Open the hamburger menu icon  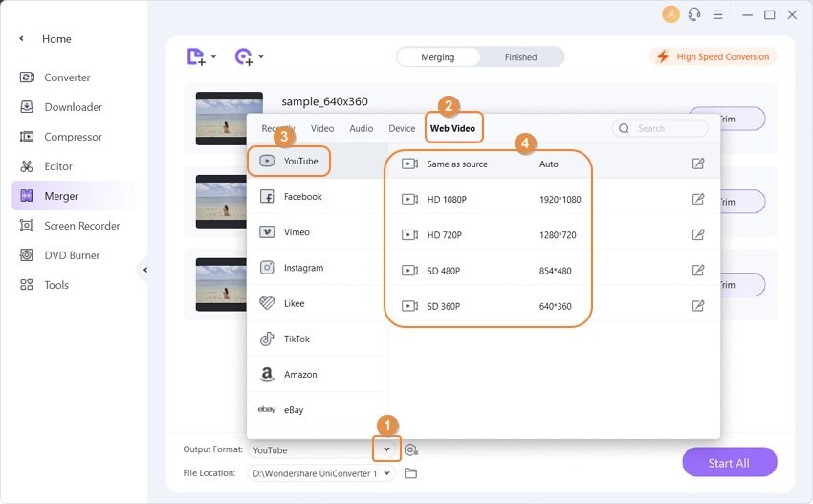tap(718, 14)
